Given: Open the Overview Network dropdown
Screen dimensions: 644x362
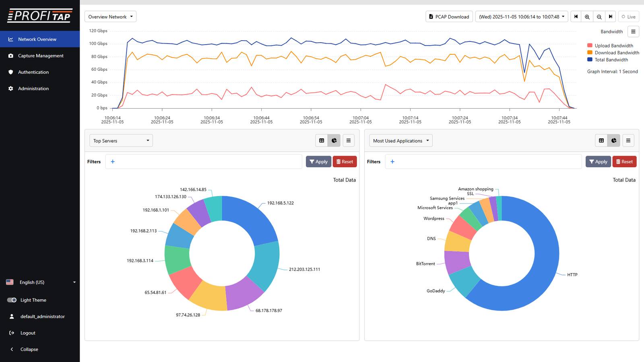Looking at the screenshot, I should coord(110,16).
